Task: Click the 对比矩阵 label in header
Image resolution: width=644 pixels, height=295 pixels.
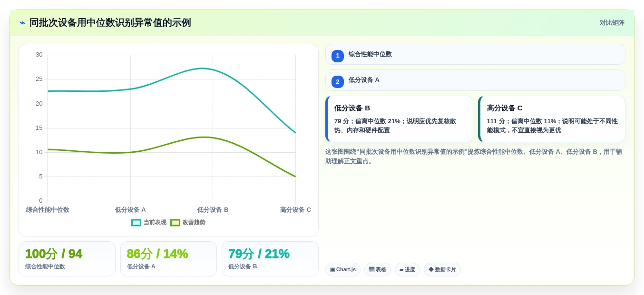Action: [x=612, y=23]
